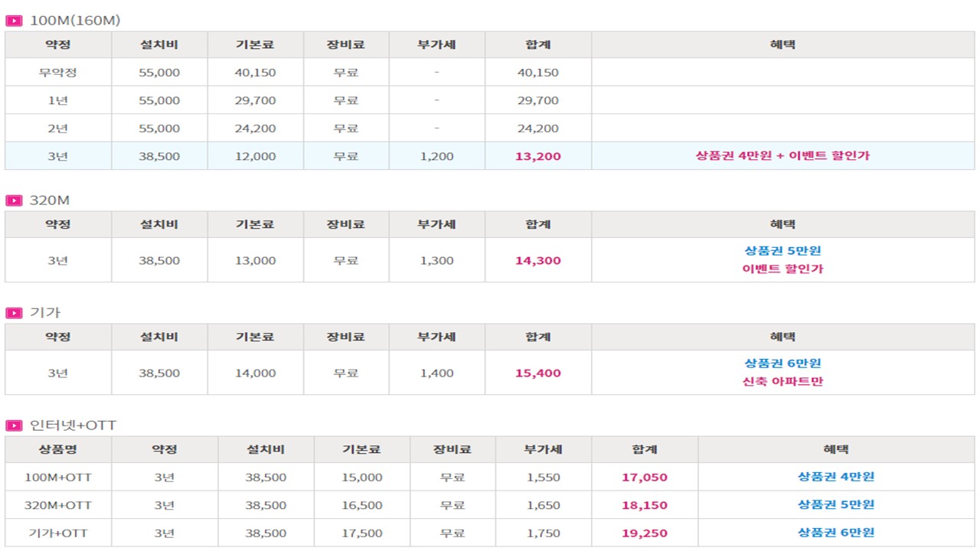Click the pink icon beside 인터넷+OTT heading
980x551 pixels.
tap(14, 425)
